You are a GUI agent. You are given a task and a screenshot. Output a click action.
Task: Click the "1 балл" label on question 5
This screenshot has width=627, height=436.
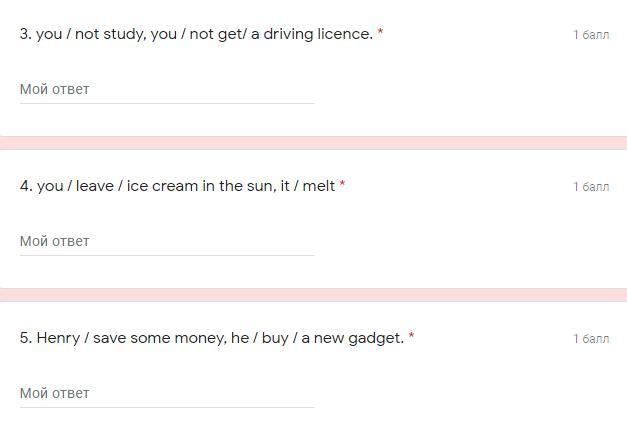point(591,339)
